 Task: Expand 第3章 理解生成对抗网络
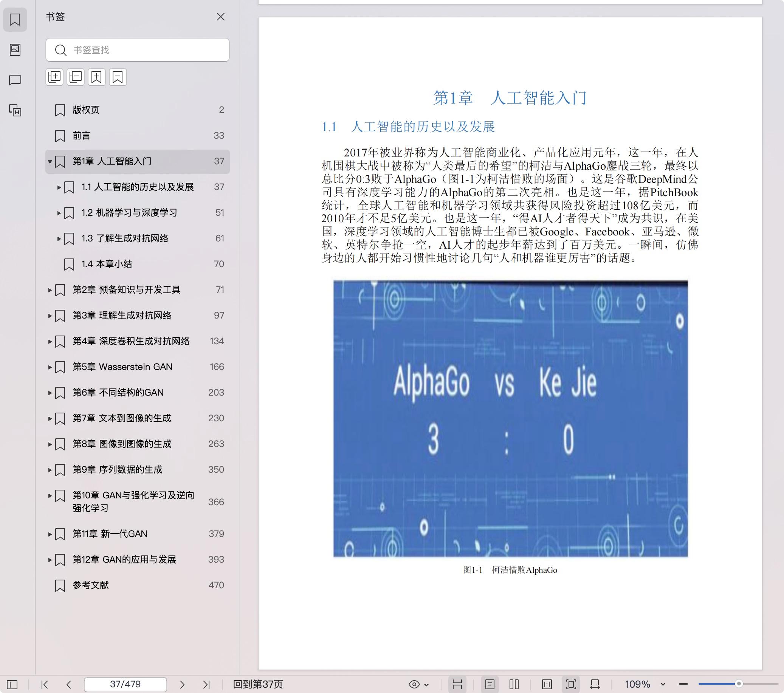(50, 316)
